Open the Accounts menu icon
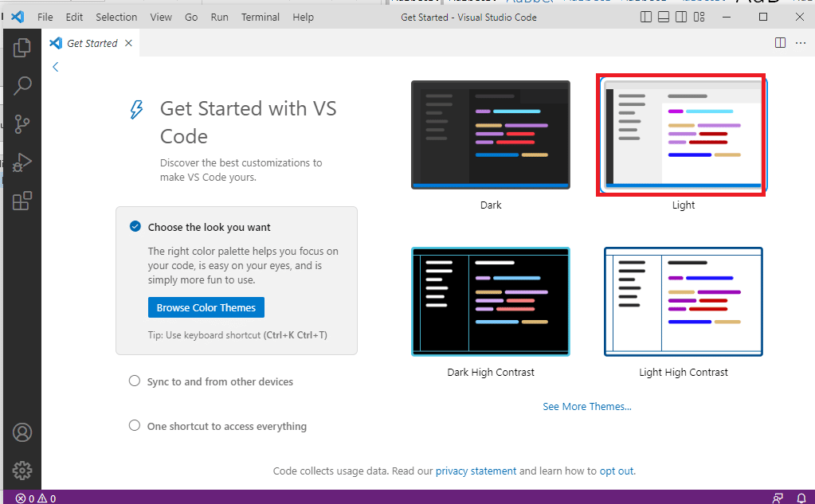The width and height of the screenshot is (815, 504). [22, 432]
